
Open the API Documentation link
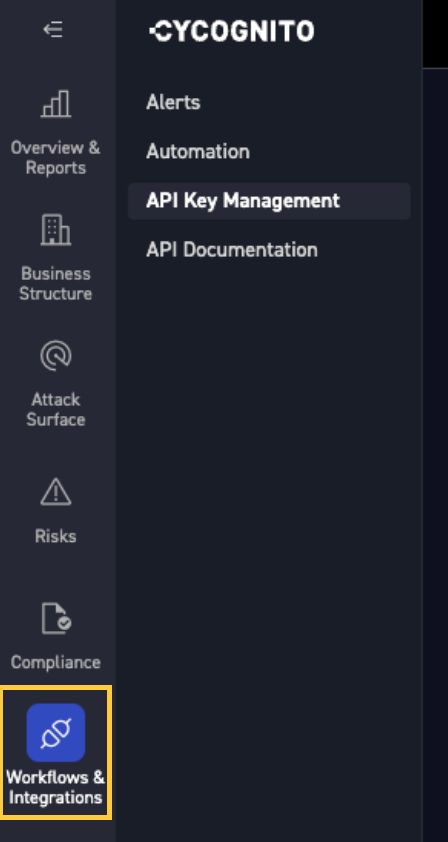pos(232,250)
